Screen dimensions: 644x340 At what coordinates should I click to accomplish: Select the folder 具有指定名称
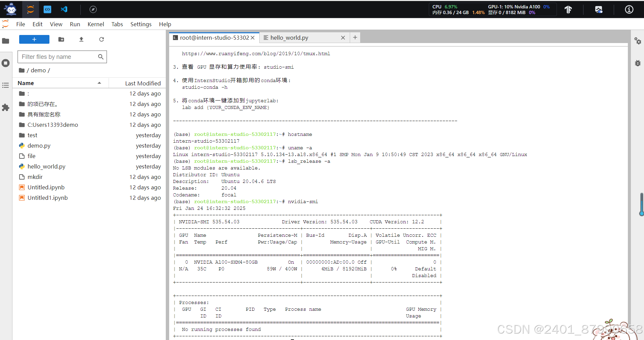[x=89, y=114]
